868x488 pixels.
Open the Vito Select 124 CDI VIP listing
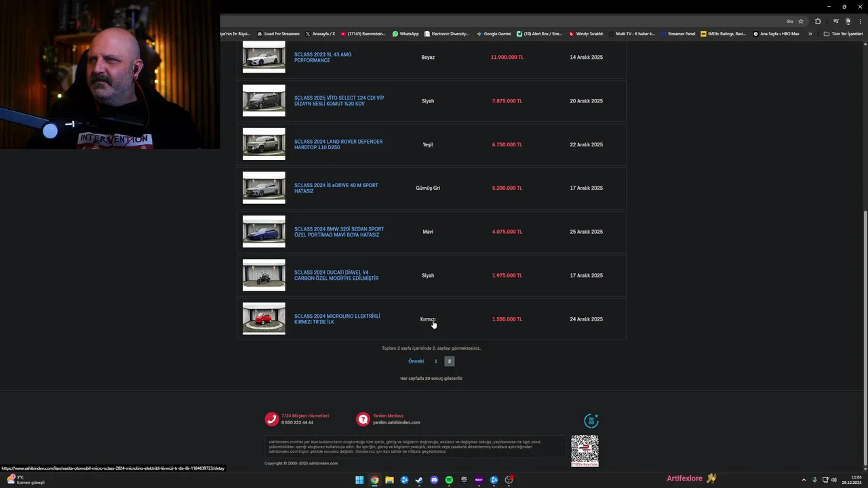coord(339,101)
